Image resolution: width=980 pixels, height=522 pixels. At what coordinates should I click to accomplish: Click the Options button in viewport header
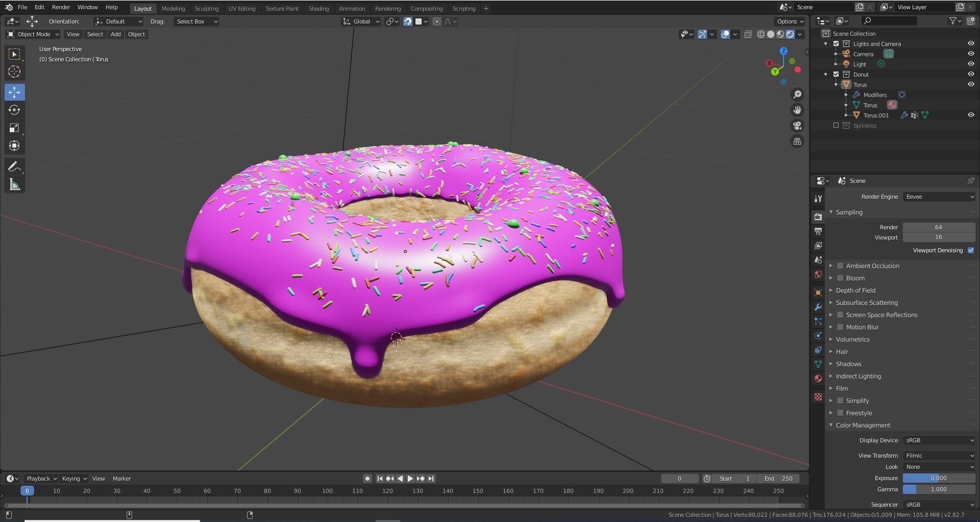(x=790, y=21)
